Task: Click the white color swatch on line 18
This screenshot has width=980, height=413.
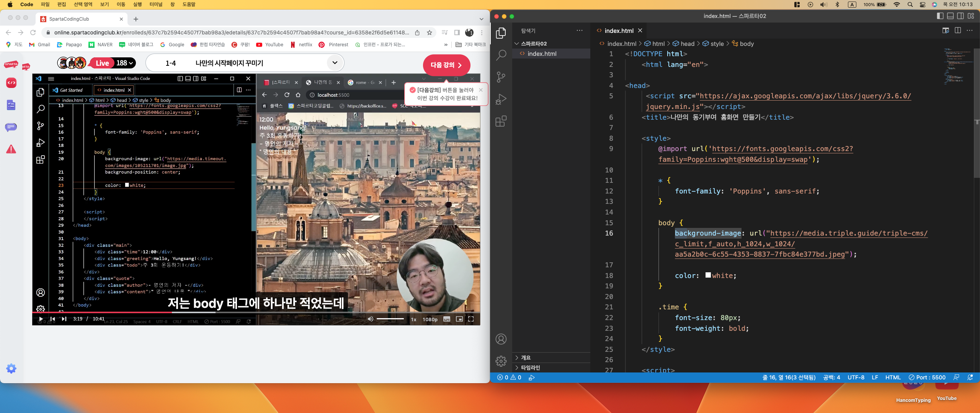Action: [708, 275]
